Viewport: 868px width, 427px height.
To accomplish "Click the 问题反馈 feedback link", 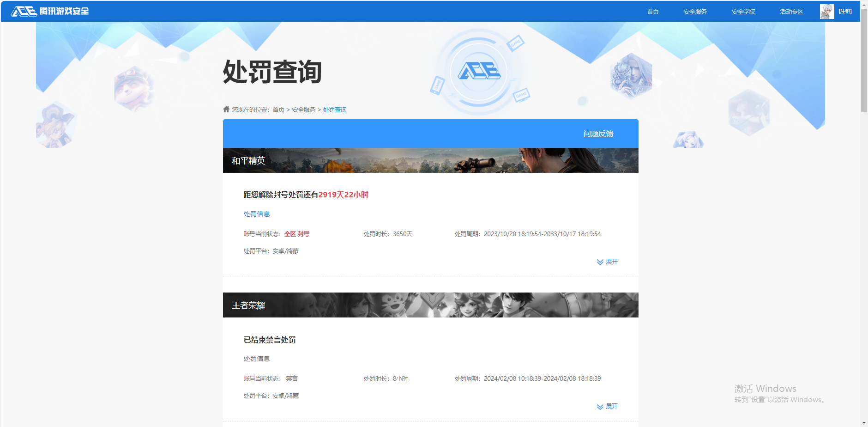I will 598,134.
